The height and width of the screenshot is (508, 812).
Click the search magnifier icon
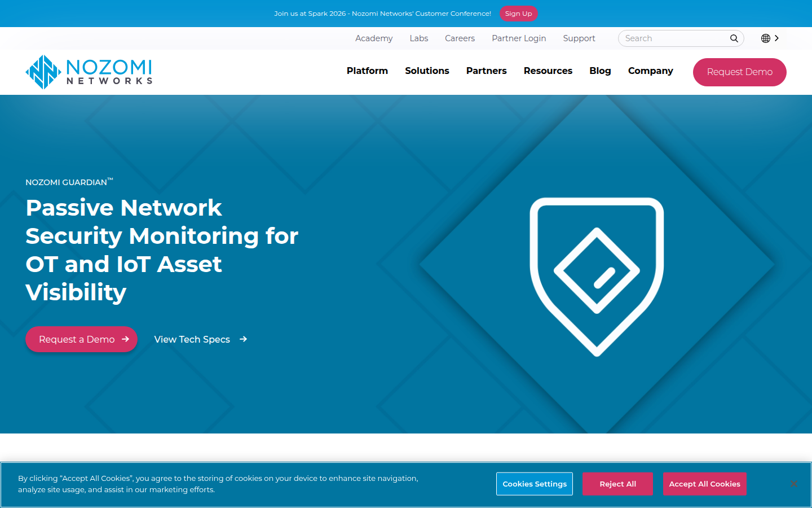734,38
